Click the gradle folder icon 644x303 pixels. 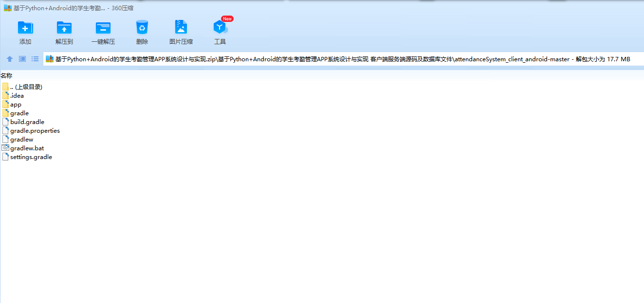[x=5, y=113]
